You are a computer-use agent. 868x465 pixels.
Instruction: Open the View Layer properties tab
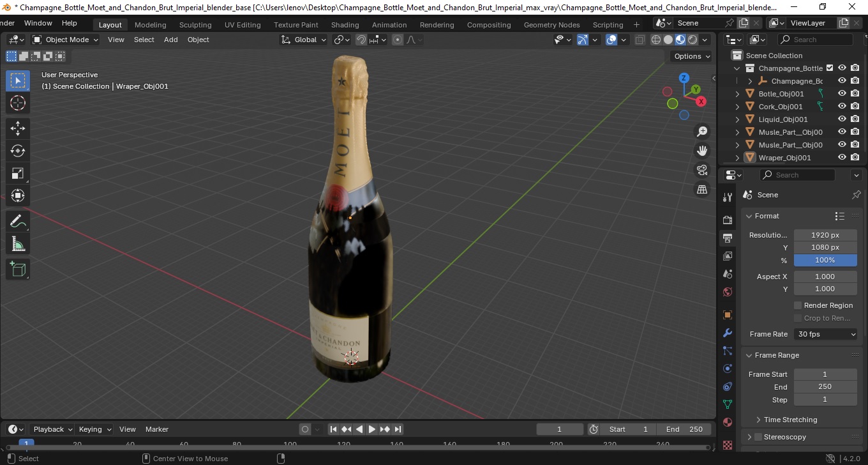click(728, 256)
